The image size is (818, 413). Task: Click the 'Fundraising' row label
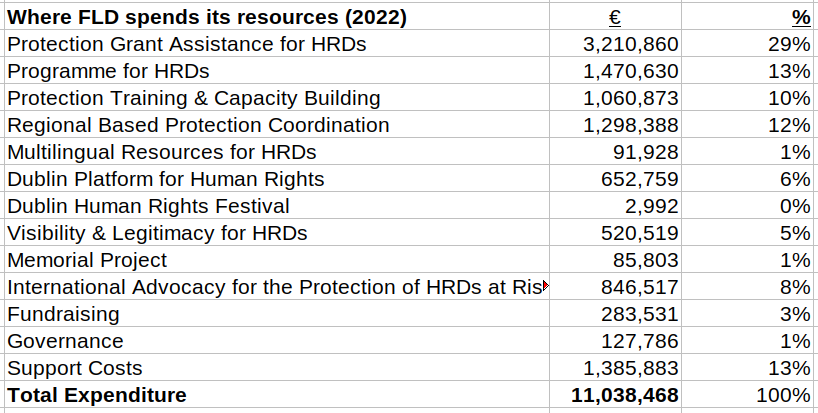click(x=63, y=314)
